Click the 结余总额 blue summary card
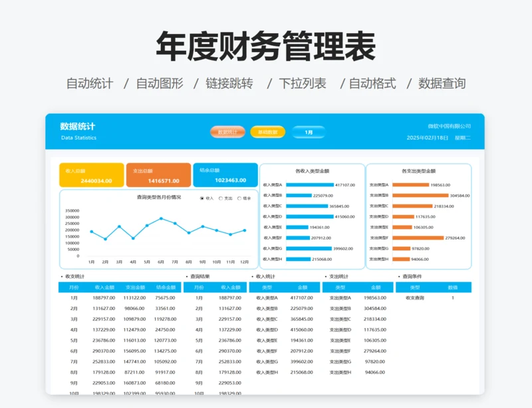 [225, 175]
